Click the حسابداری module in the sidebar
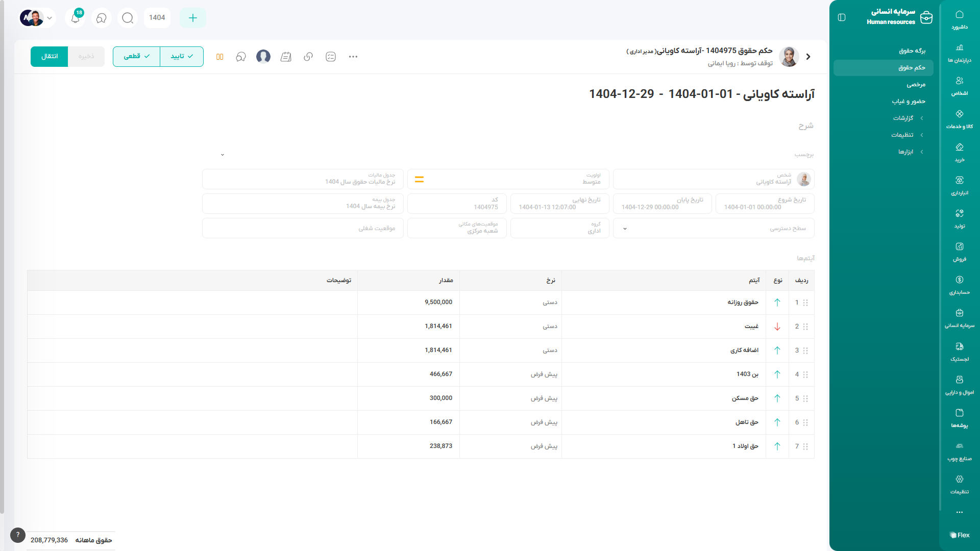 click(x=959, y=285)
